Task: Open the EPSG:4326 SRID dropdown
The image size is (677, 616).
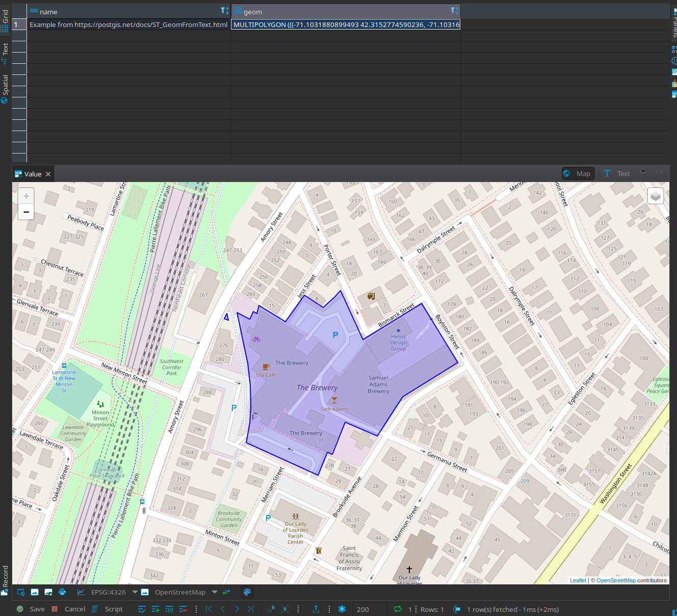Action: pyautogui.click(x=135, y=592)
